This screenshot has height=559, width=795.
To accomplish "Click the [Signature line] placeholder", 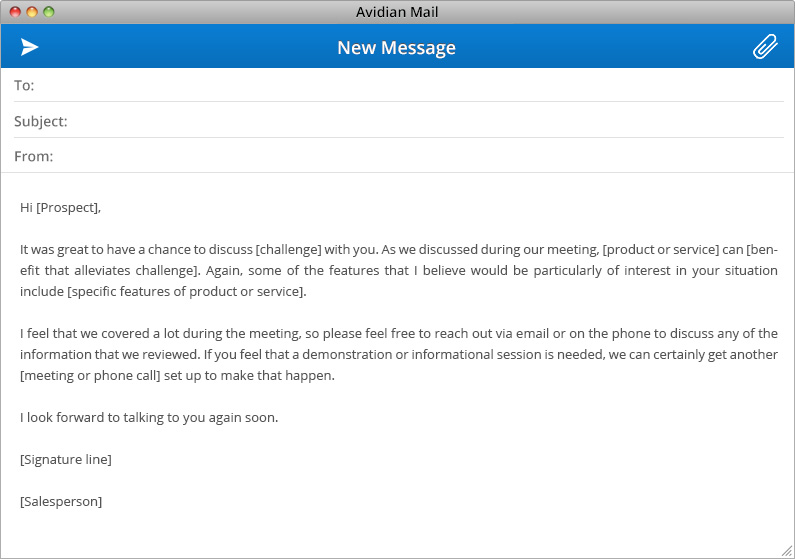I will [66, 460].
